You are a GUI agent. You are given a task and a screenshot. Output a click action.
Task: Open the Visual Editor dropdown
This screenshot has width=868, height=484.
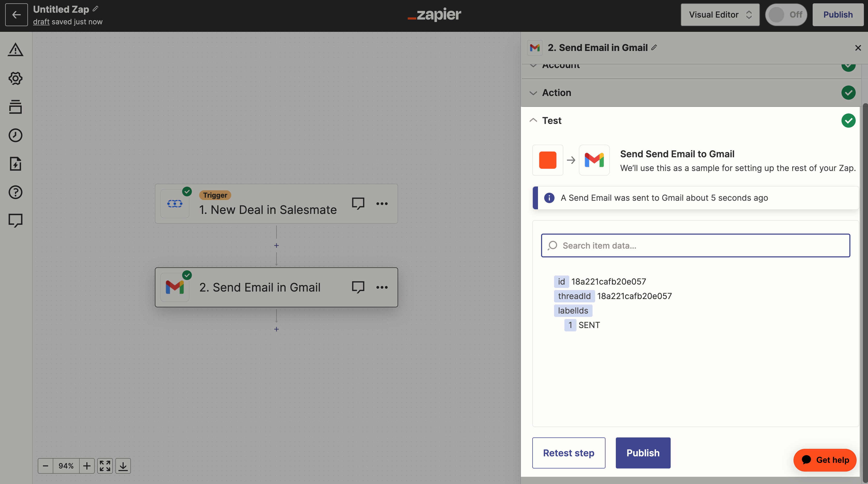tap(720, 14)
